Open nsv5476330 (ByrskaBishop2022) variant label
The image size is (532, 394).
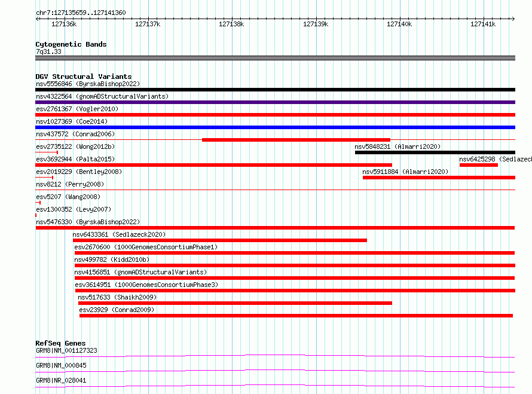(88, 222)
